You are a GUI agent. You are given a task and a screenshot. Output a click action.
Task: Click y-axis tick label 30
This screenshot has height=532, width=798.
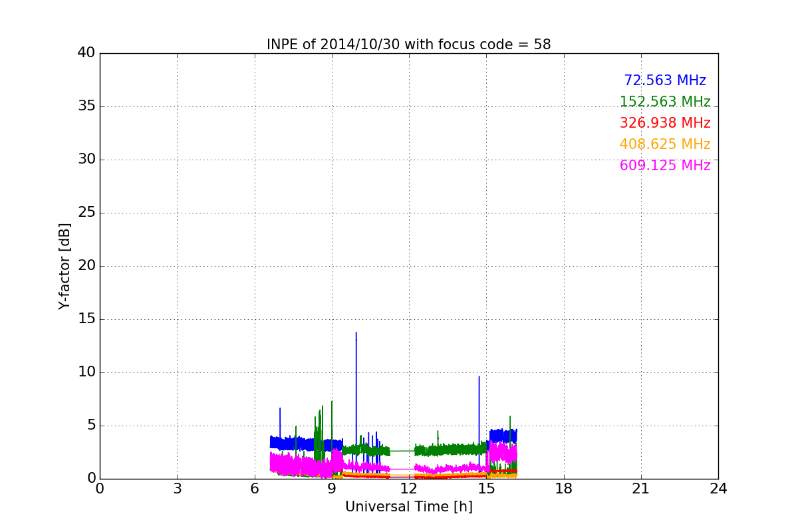coord(86,160)
